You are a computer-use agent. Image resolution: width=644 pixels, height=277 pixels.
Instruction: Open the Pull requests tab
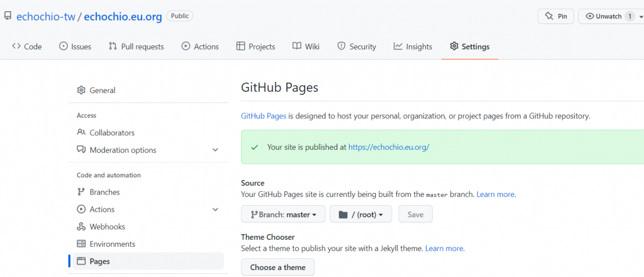136,47
